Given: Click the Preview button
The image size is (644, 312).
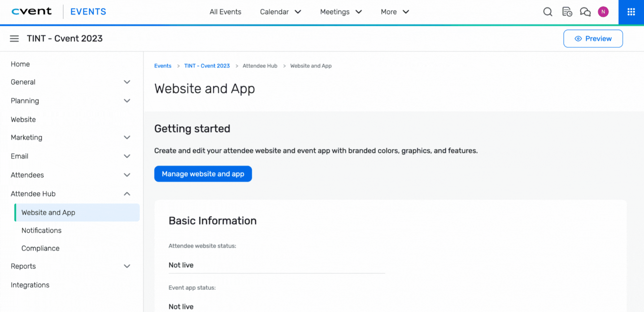Looking at the screenshot, I should click(x=593, y=39).
